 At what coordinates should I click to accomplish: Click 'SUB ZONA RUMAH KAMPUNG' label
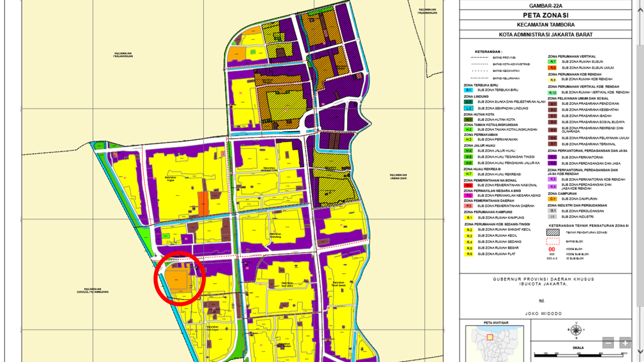point(501,218)
